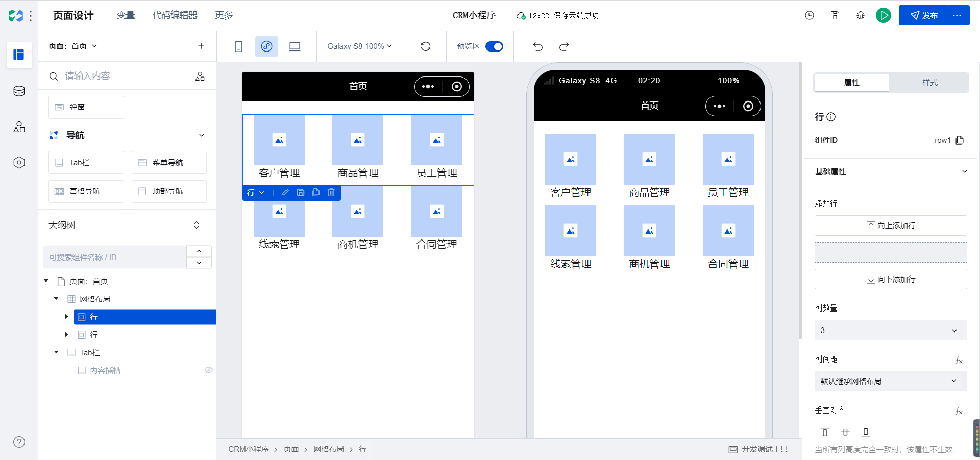The image size is (980, 460).
Task: Click the column spacing fx binding icon
Action: click(x=959, y=360)
